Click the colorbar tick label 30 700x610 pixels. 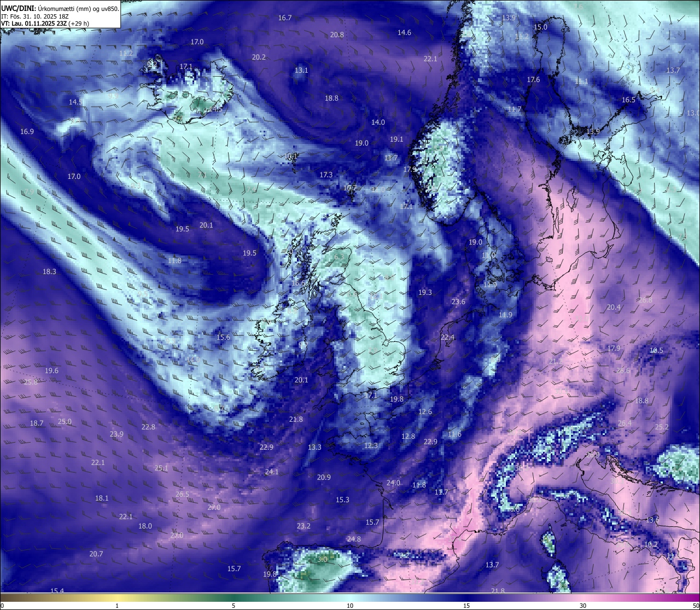pos(583,606)
